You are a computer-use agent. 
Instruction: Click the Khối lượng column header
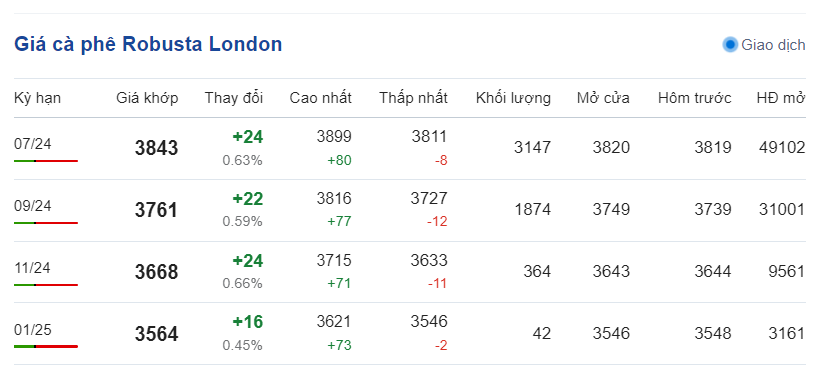(513, 98)
